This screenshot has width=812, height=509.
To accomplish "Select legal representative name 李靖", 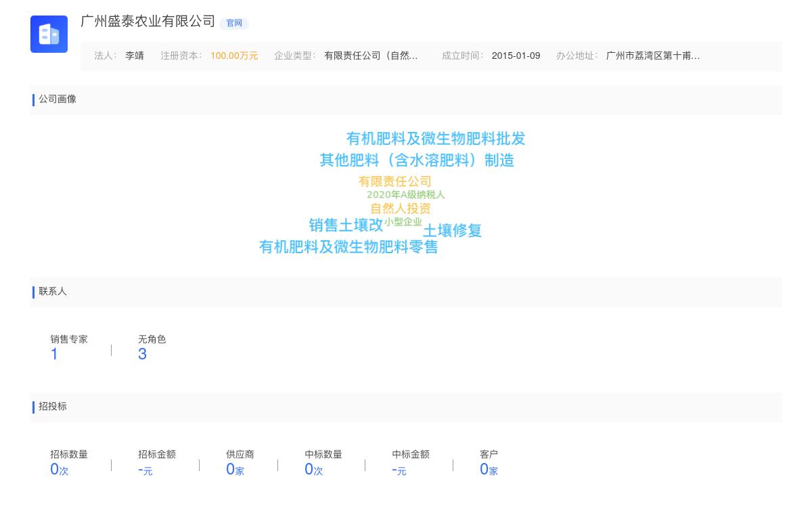I will pyautogui.click(x=135, y=56).
